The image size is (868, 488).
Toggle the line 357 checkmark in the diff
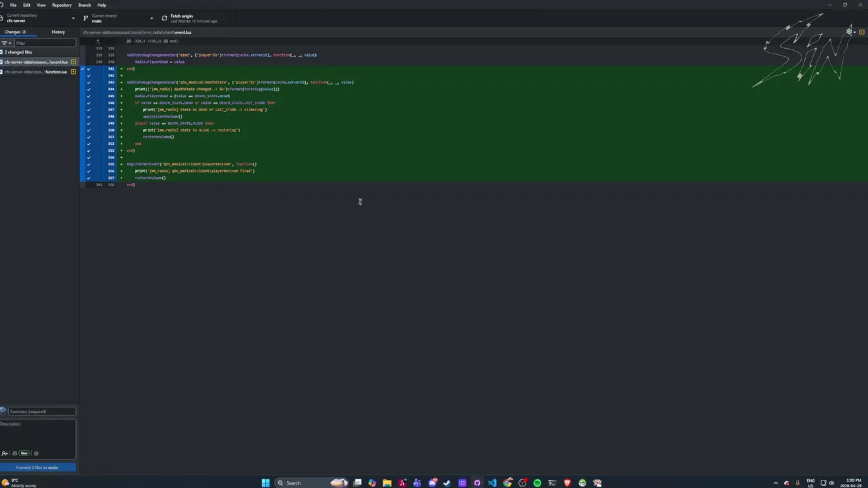(x=88, y=178)
